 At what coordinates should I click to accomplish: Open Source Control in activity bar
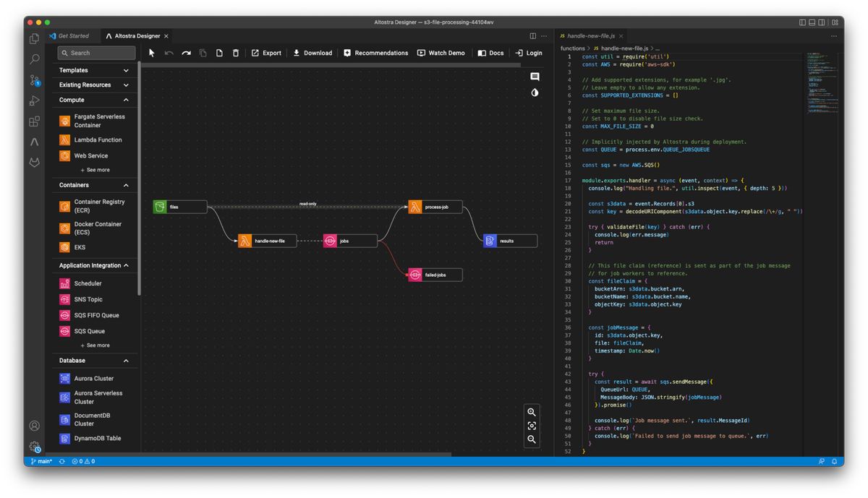[x=34, y=80]
